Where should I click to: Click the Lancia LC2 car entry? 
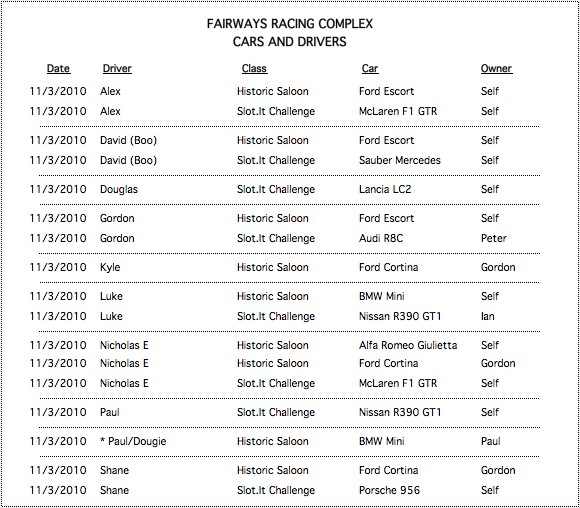(x=385, y=189)
